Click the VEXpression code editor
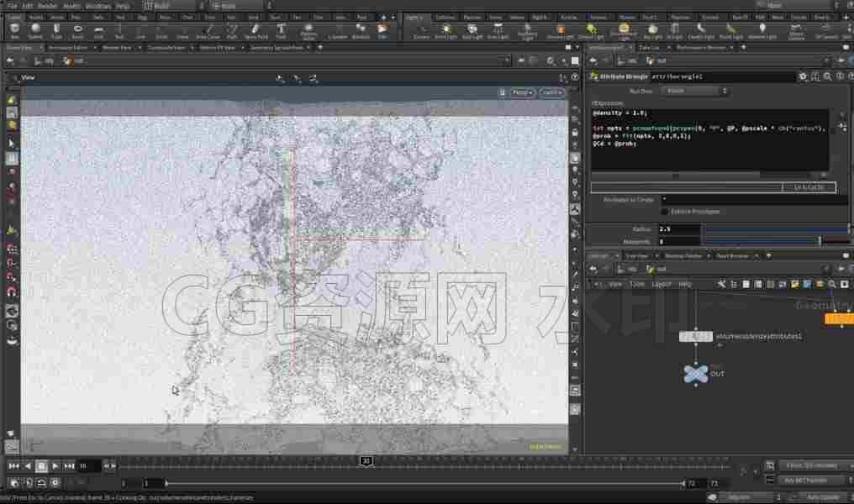 click(x=710, y=139)
